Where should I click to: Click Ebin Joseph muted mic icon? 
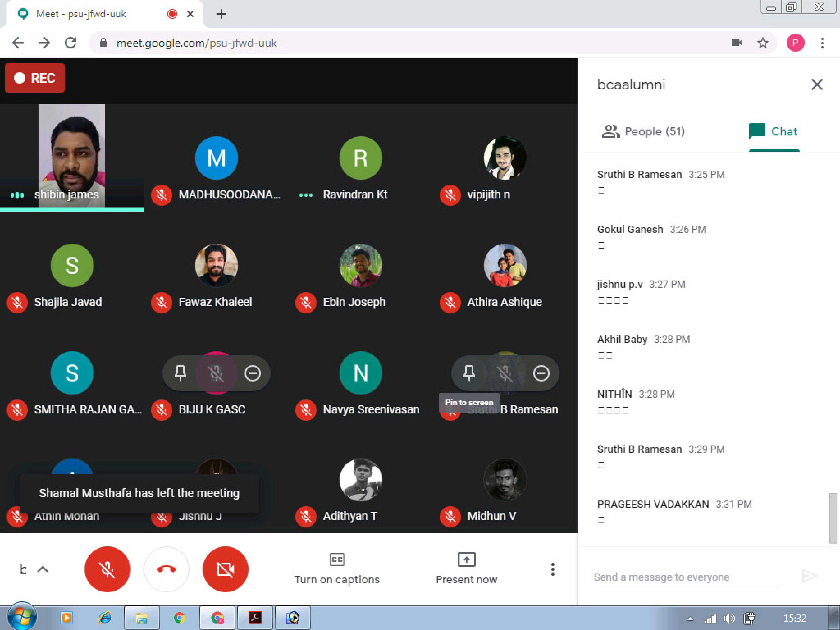306,303
